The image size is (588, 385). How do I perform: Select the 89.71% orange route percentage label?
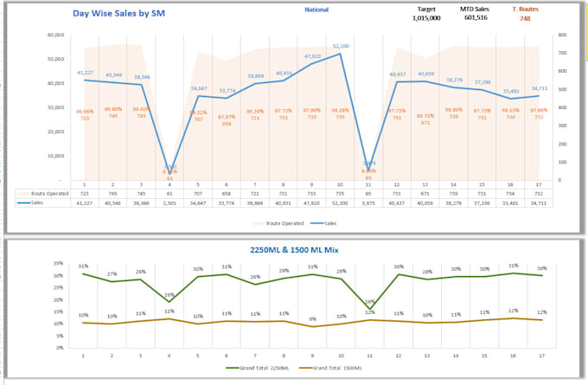click(425, 116)
